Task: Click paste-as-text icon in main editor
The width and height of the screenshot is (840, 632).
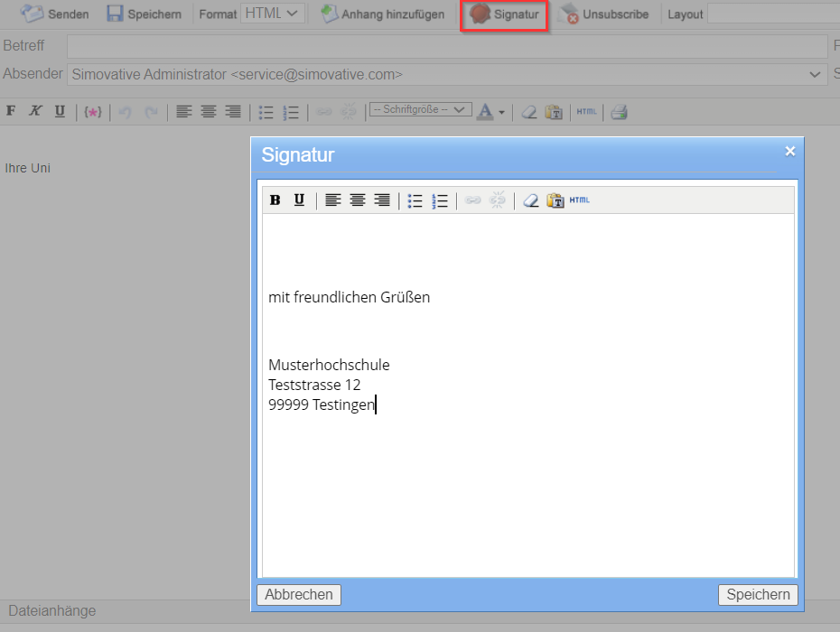Action: coord(554,112)
